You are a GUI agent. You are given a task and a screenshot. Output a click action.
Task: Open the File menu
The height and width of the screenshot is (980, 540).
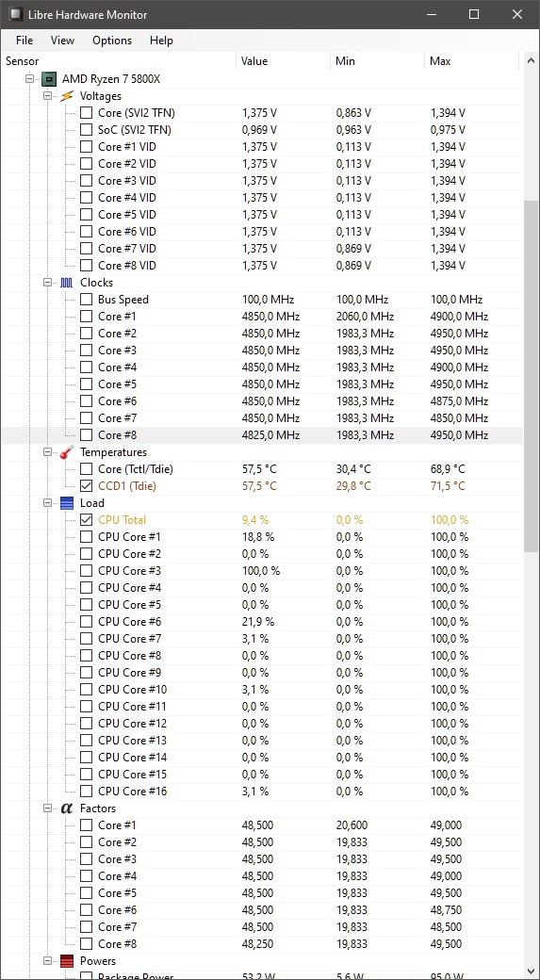[25, 40]
